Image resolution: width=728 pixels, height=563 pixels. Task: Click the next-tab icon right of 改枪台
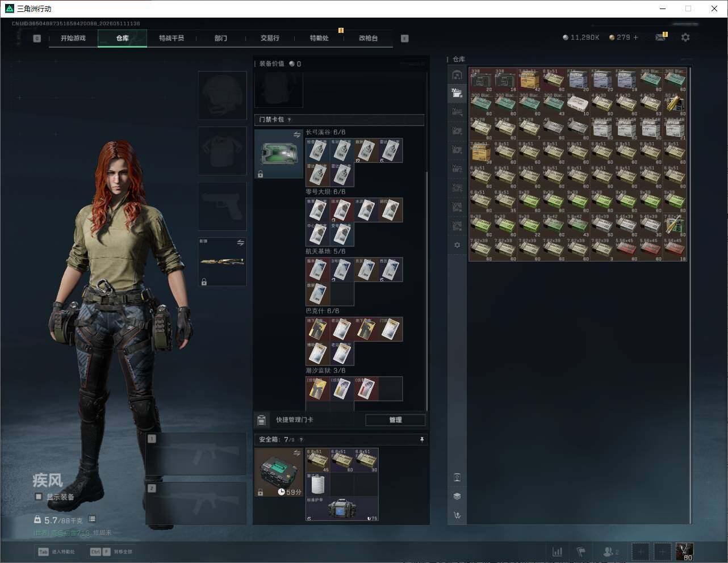[x=405, y=39]
